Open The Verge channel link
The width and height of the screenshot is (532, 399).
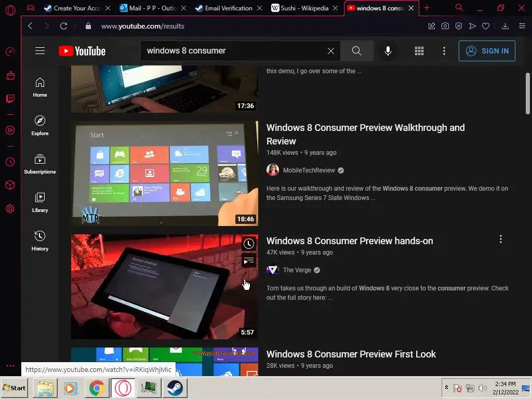click(x=297, y=270)
